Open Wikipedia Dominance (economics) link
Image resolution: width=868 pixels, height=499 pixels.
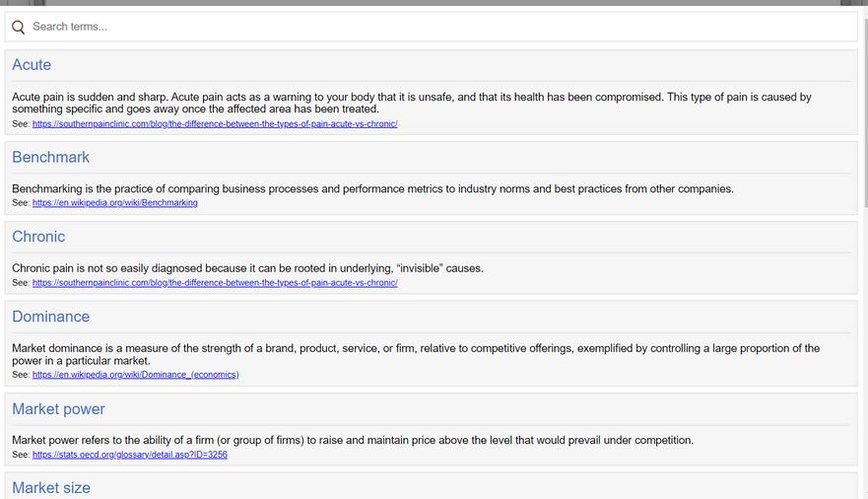coord(135,375)
